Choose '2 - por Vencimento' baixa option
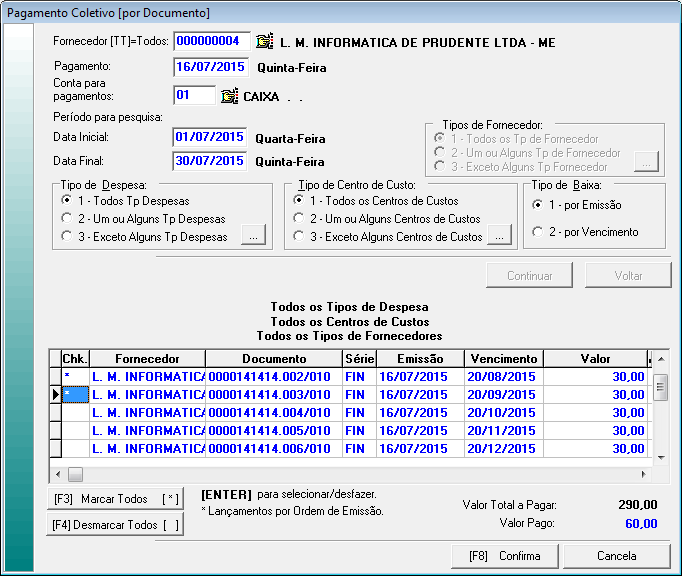The height and width of the screenshot is (576, 682). click(539, 232)
